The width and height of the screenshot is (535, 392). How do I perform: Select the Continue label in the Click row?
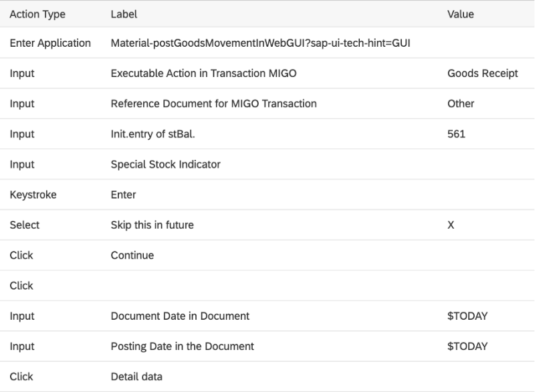pyautogui.click(x=132, y=255)
